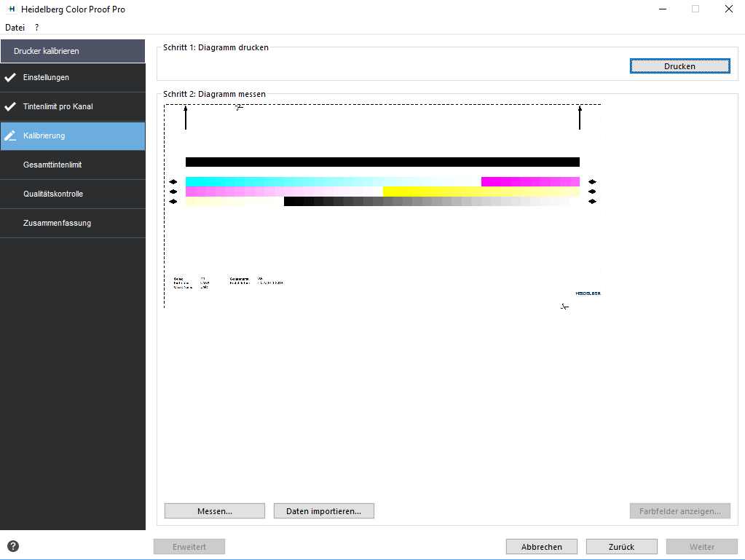Open the ? help menu
The height and width of the screenshot is (560, 745).
pos(36,28)
